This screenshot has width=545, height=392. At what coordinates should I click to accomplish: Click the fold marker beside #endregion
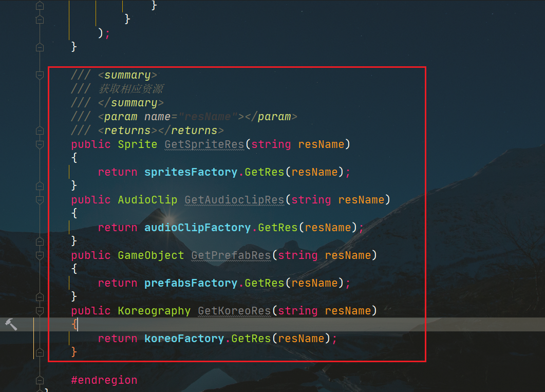tap(40, 380)
